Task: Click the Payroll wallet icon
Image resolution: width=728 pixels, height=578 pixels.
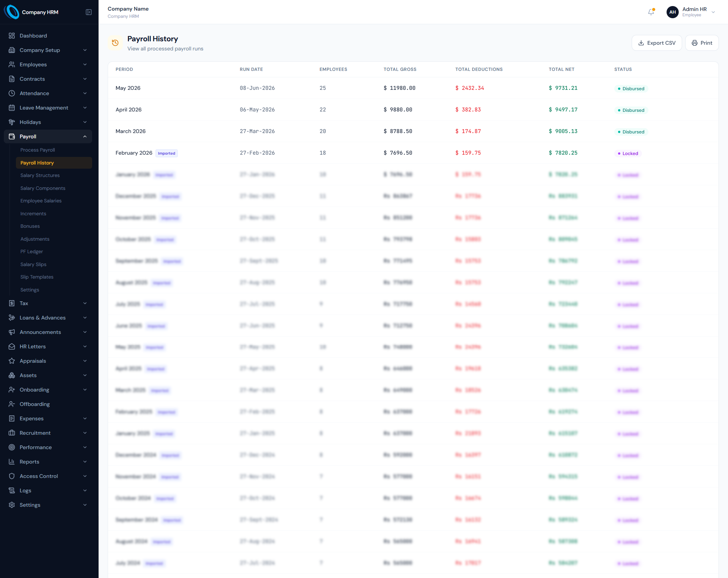Action: point(12,136)
